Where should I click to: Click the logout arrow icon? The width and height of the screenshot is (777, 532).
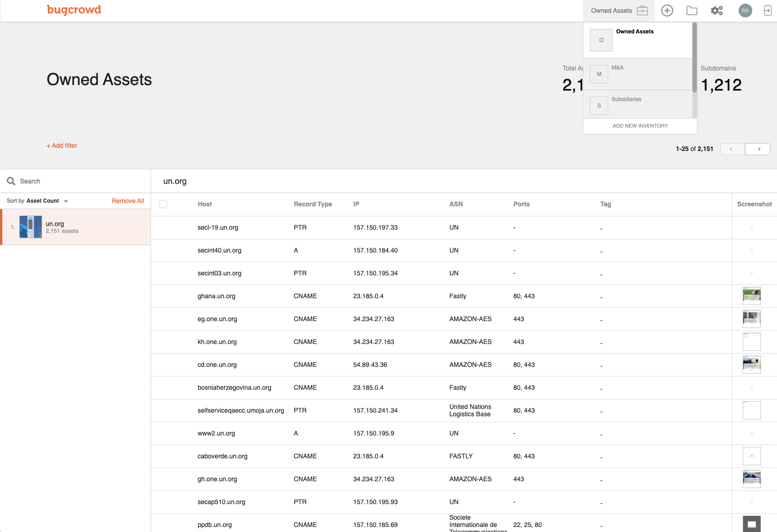768,11
